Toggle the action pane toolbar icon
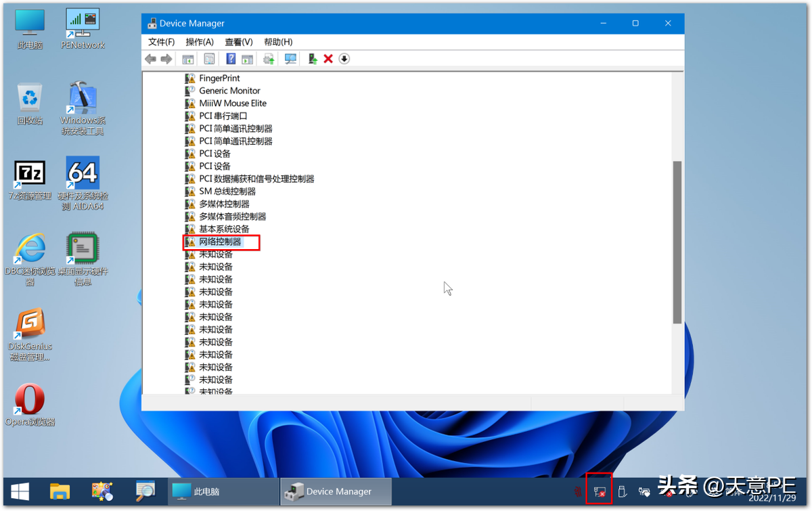The height and width of the screenshot is (511, 812). pos(247,60)
